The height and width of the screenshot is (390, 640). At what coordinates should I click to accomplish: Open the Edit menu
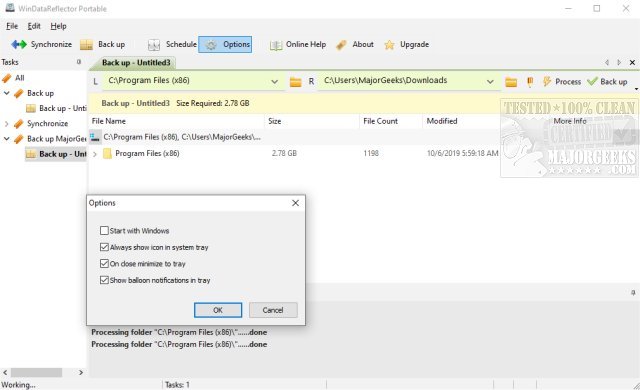(x=34, y=26)
